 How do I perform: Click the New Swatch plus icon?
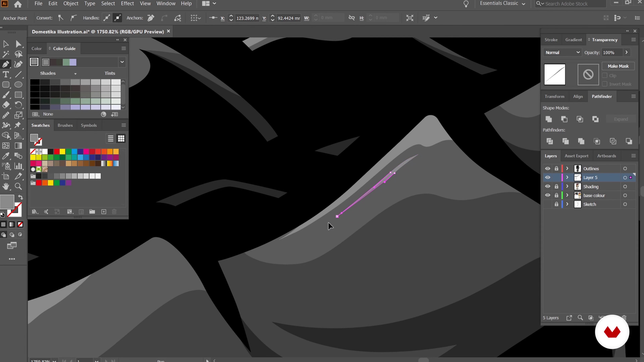(104, 212)
